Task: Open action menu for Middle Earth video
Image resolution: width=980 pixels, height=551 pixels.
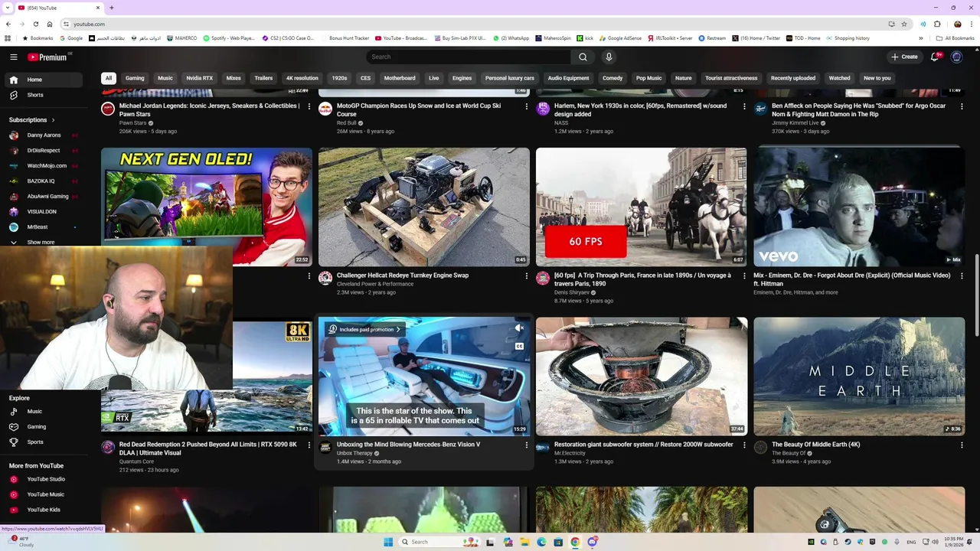Action: [962, 445]
